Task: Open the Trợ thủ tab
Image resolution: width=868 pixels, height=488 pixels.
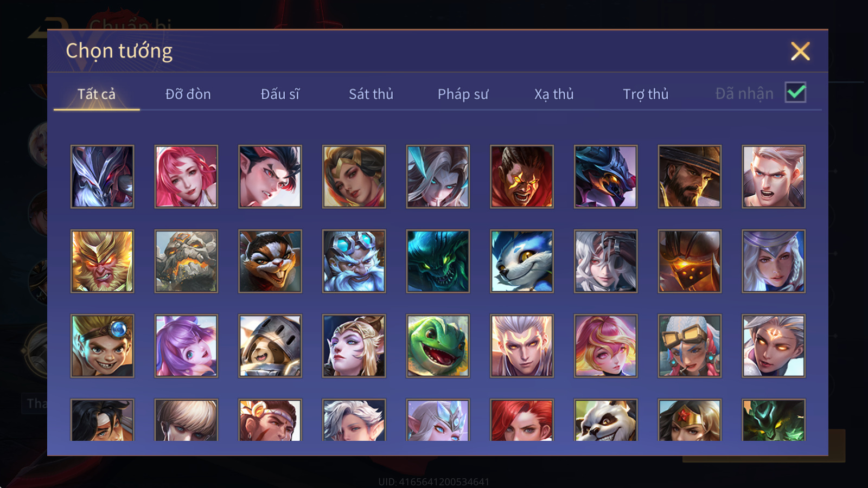Action: [646, 94]
